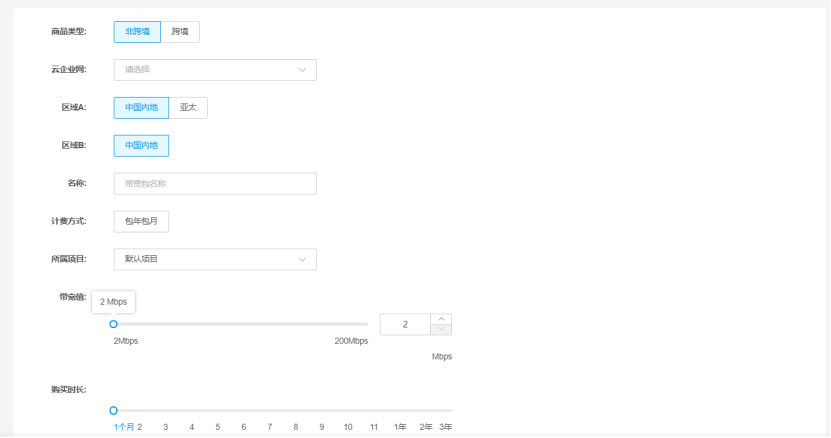The width and height of the screenshot is (831, 438).
Task: Select 非跨境 product type
Action: [137, 32]
